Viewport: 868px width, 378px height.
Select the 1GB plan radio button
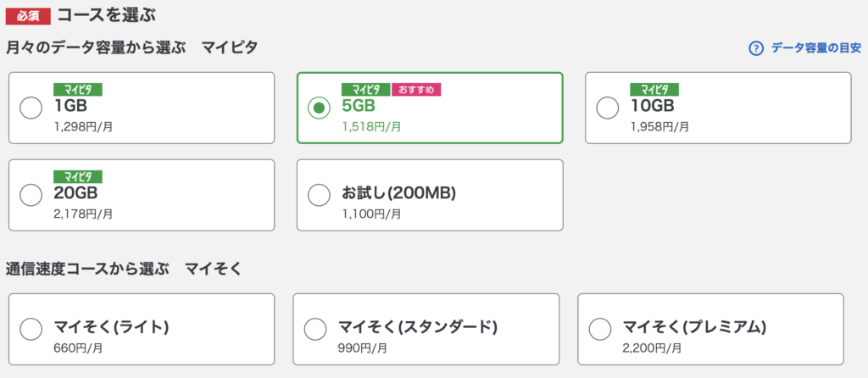pyautogui.click(x=31, y=108)
